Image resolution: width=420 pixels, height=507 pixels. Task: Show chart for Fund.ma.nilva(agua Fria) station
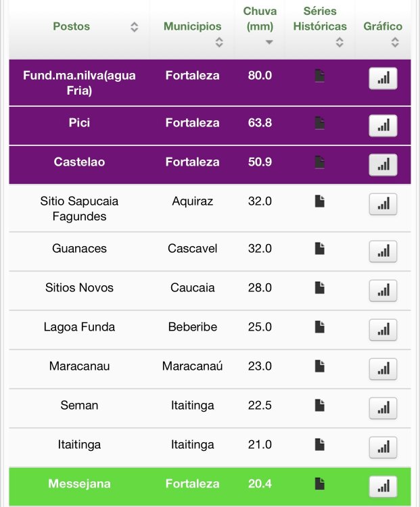[383, 78]
